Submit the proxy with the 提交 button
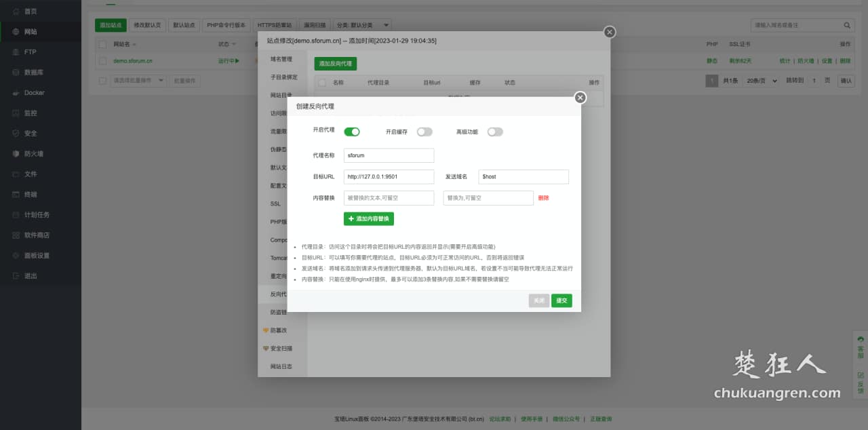The height and width of the screenshot is (430, 868). 561,300
